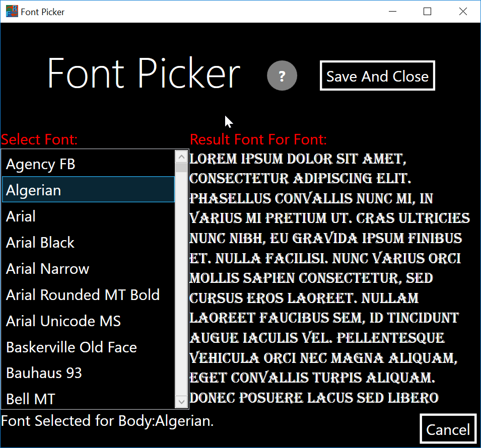The image size is (481, 448).
Task: Select the Algerian font entry
Action: coord(88,189)
